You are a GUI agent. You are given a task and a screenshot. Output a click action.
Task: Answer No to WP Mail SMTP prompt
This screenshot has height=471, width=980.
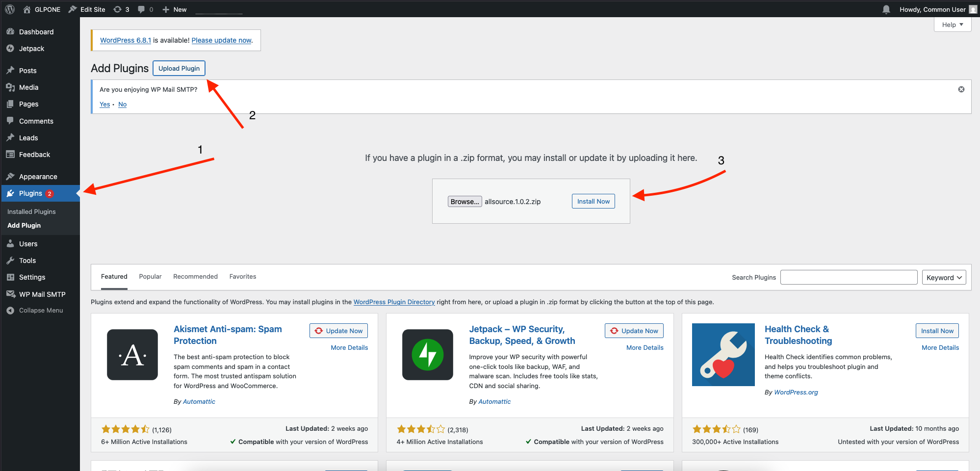[122, 105]
